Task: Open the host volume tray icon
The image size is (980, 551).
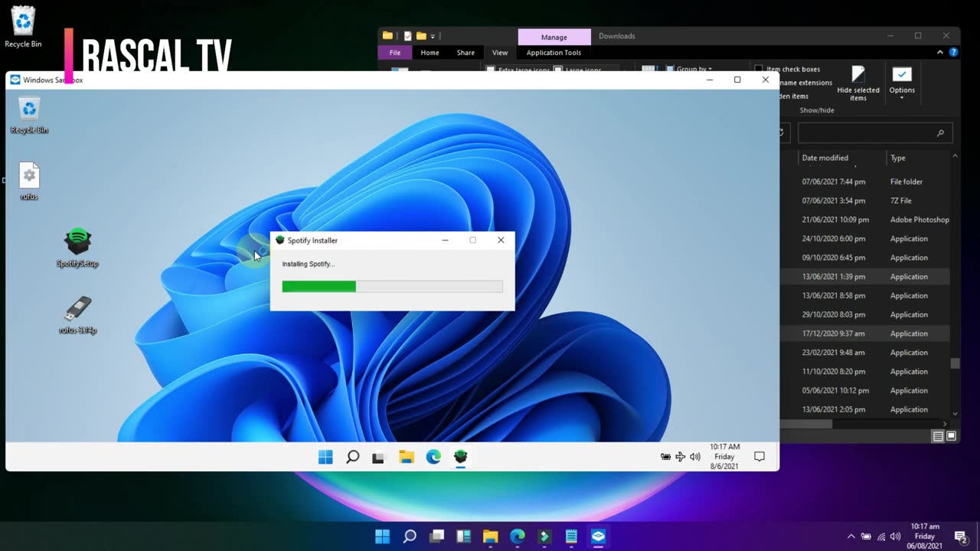Action: (895, 536)
